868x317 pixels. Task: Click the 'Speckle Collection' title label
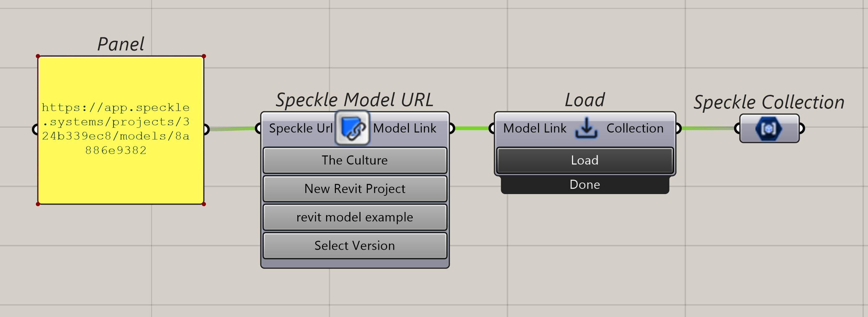point(769,102)
